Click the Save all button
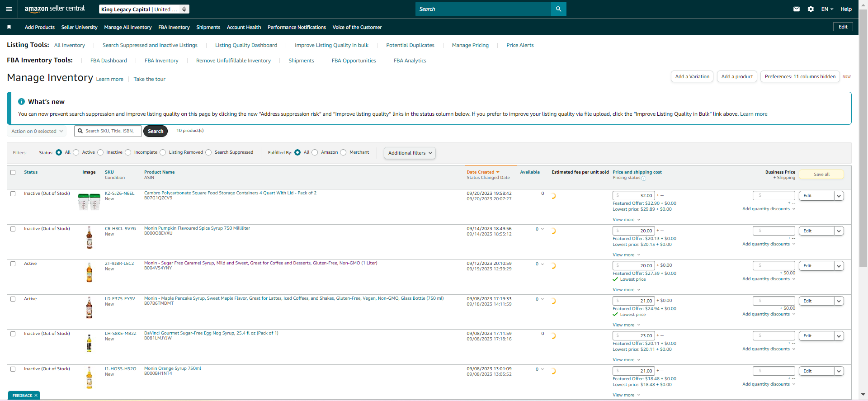The width and height of the screenshot is (868, 401). pyautogui.click(x=821, y=175)
